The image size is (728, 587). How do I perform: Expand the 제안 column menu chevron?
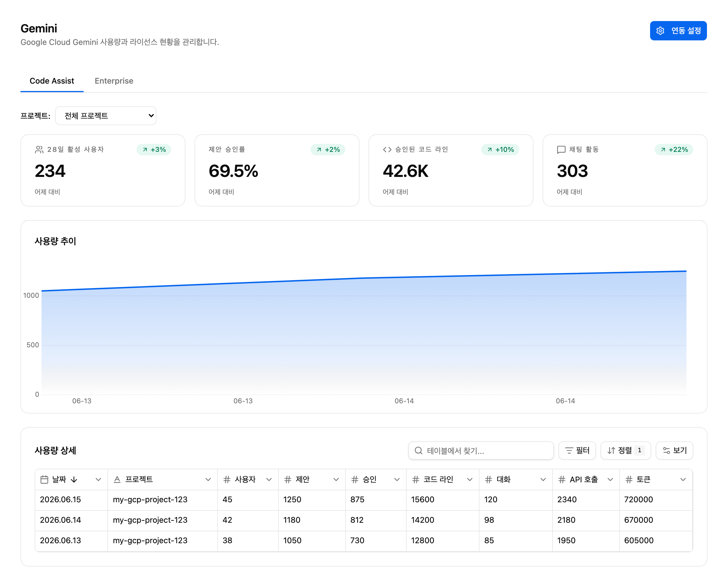pyautogui.click(x=336, y=479)
